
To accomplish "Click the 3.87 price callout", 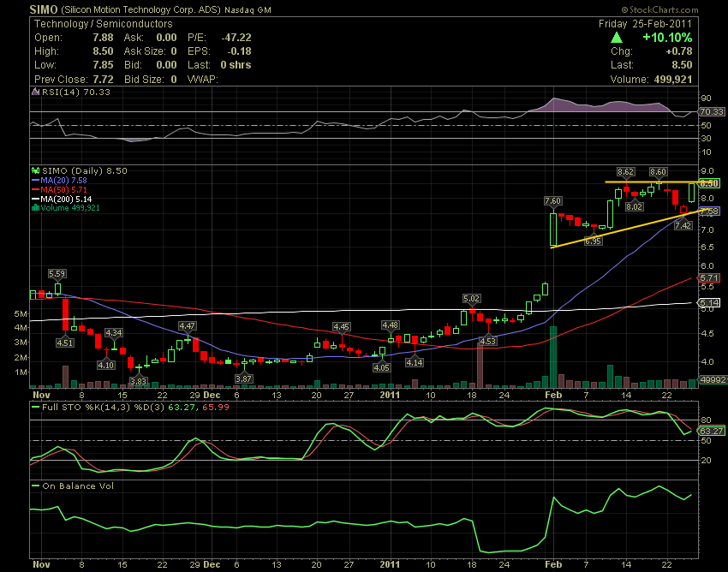I will pos(244,378).
